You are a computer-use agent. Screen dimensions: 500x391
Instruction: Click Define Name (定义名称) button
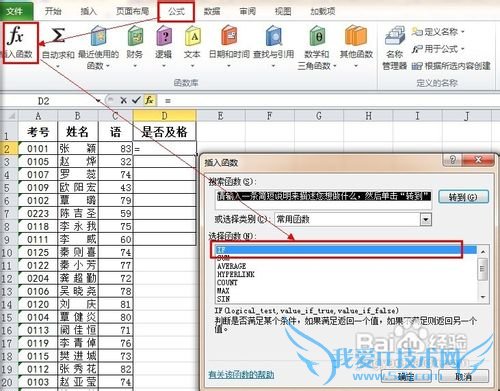438,32
